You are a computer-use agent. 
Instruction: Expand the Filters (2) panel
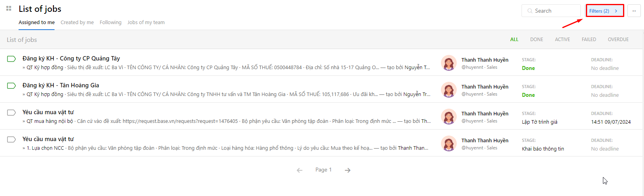pos(604,11)
